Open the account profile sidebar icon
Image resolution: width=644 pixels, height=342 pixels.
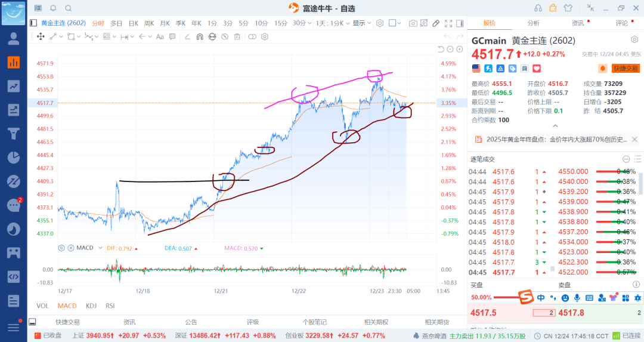point(14,38)
